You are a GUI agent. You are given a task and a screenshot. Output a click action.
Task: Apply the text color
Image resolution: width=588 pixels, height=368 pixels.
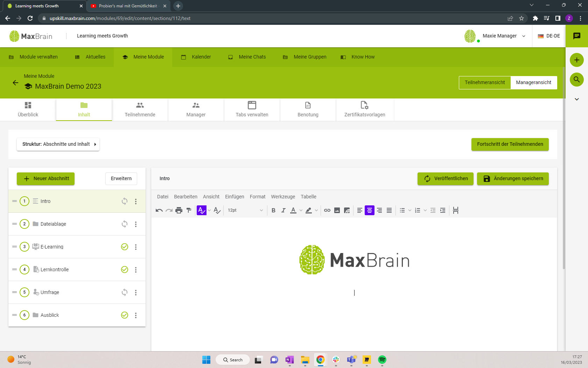pos(293,210)
